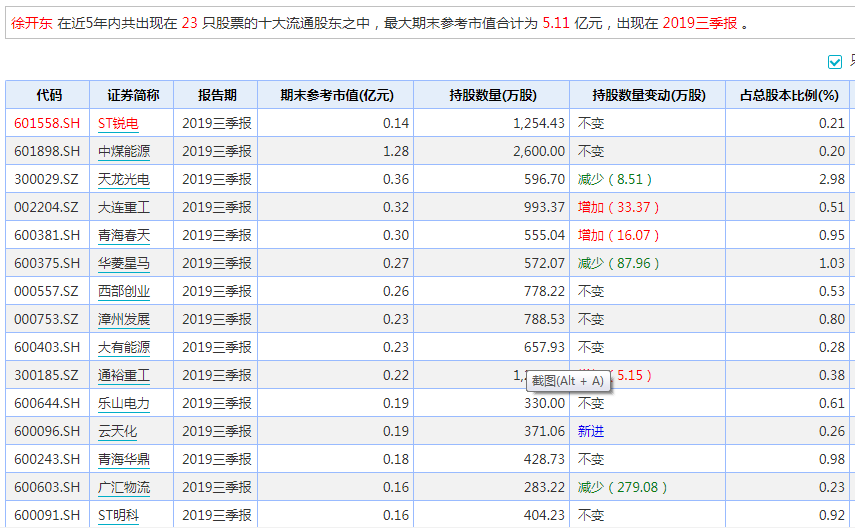Click the 993.37 holdings value

[544, 207]
